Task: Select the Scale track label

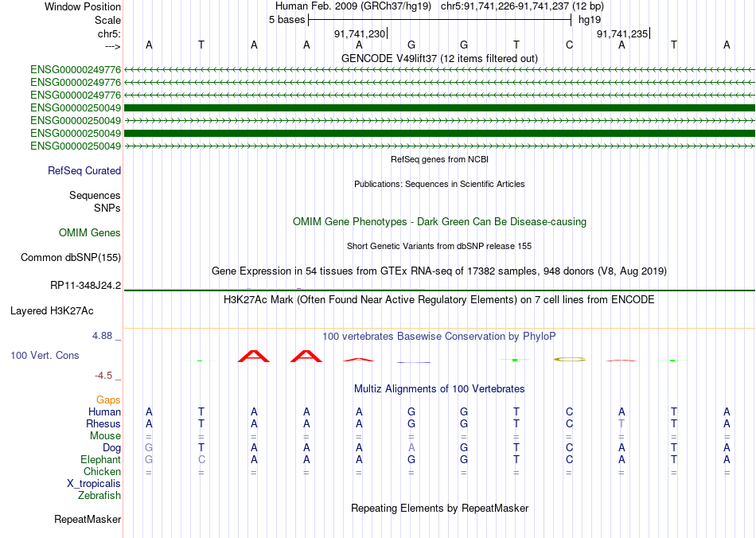Action: click(x=107, y=20)
